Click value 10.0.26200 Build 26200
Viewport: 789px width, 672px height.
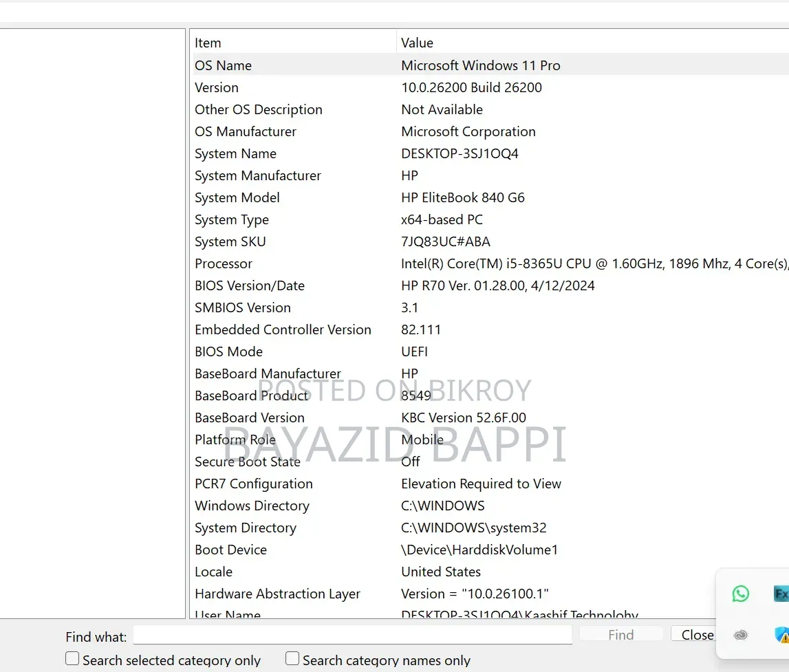click(x=471, y=87)
